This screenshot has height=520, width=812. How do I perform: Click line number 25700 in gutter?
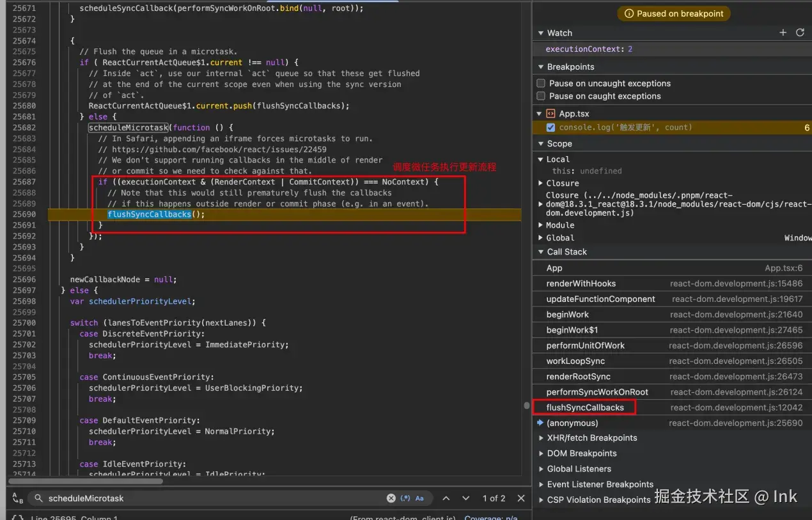tap(24, 323)
